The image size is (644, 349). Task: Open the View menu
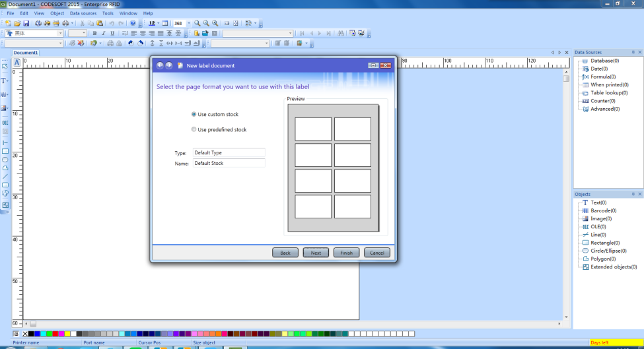point(39,14)
